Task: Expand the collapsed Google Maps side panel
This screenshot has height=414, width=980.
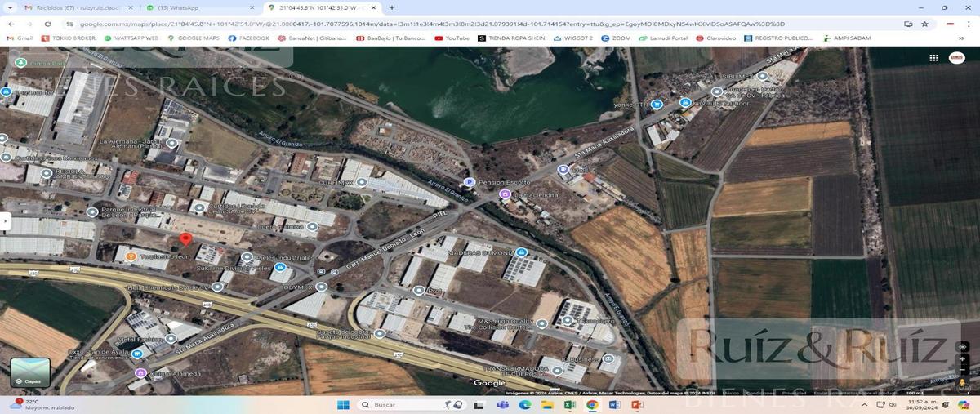Action: tap(4, 220)
